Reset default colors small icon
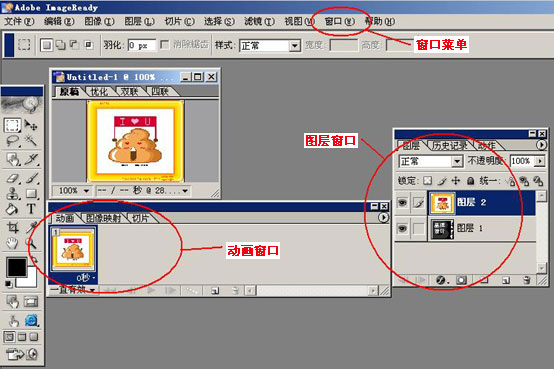554x369 pixels. point(8,284)
